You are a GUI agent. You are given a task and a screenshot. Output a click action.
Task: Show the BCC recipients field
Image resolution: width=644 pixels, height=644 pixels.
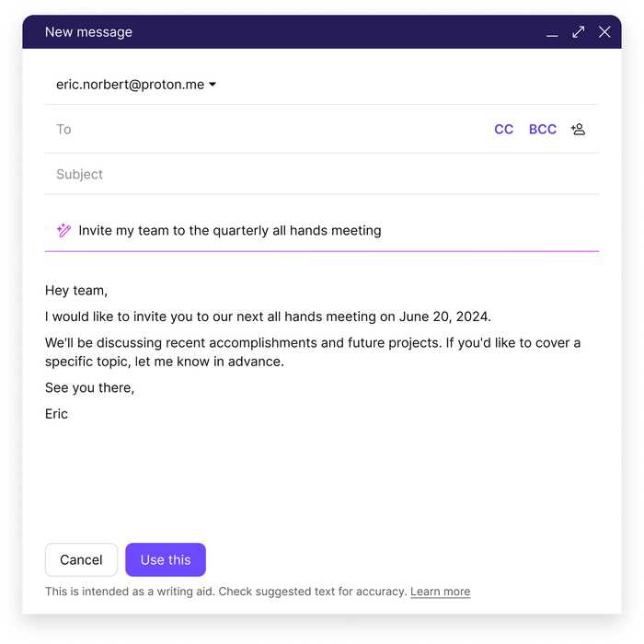(x=542, y=130)
